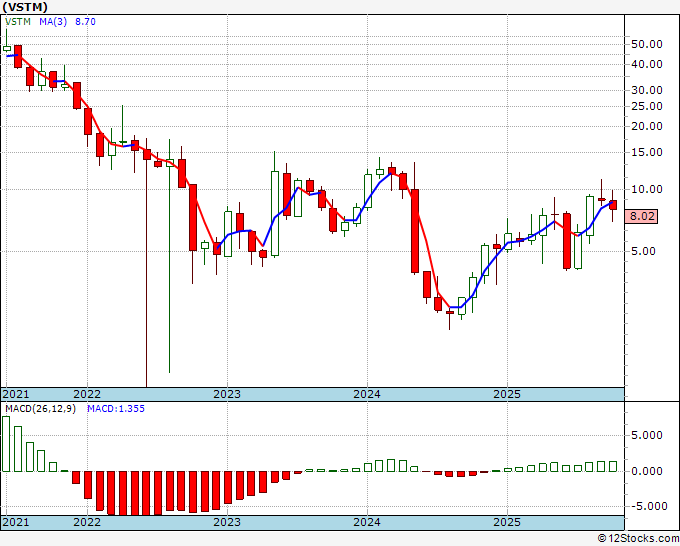The height and width of the screenshot is (546, 680).
Task: Click the VSTM ticker legend label
Action: point(18,22)
